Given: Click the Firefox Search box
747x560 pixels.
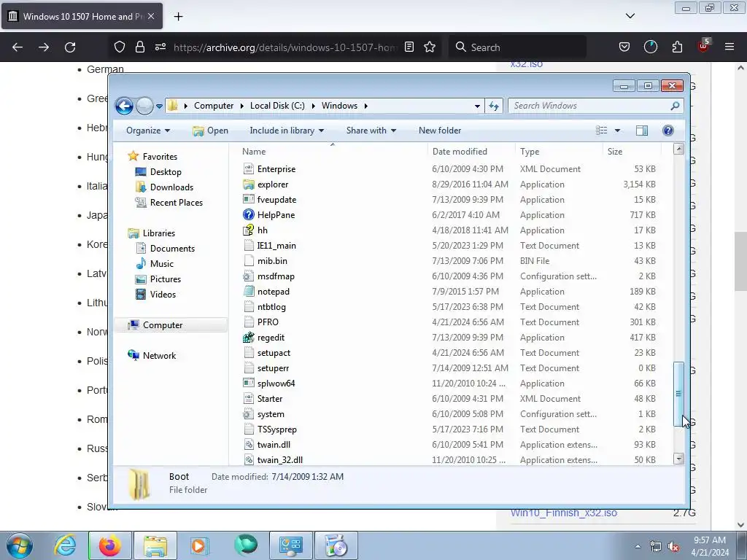Looking at the screenshot, I should tap(519, 47).
